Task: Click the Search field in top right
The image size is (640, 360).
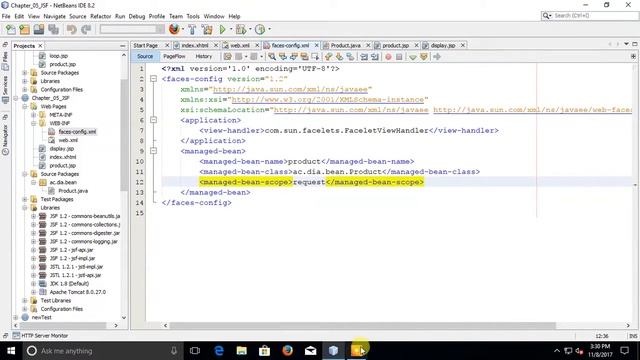Action: 595,16
